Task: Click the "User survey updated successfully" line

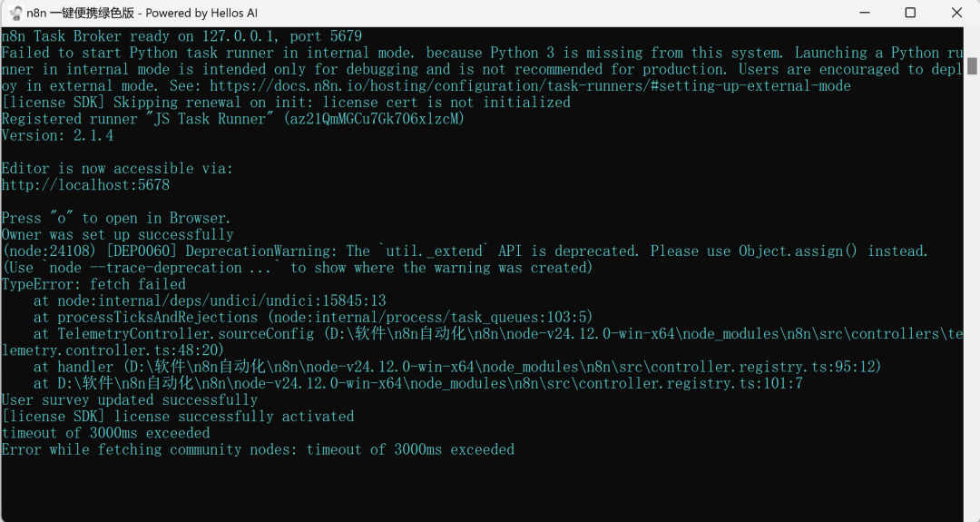Action: pos(130,400)
